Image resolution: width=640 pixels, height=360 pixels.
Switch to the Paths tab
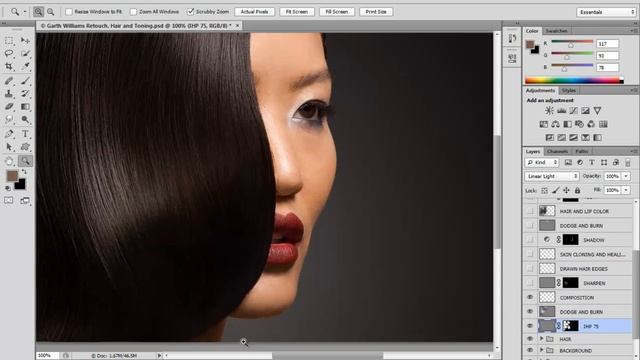click(581, 151)
